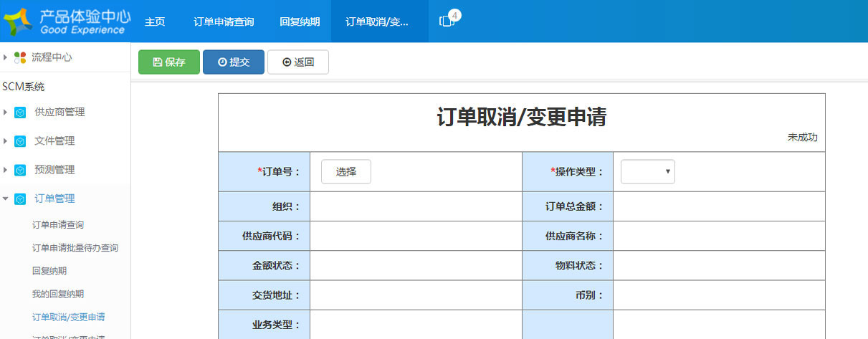The width and height of the screenshot is (868, 339).
Task: Click the 订单取消/变更申请 form title
Action: [x=522, y=118]
